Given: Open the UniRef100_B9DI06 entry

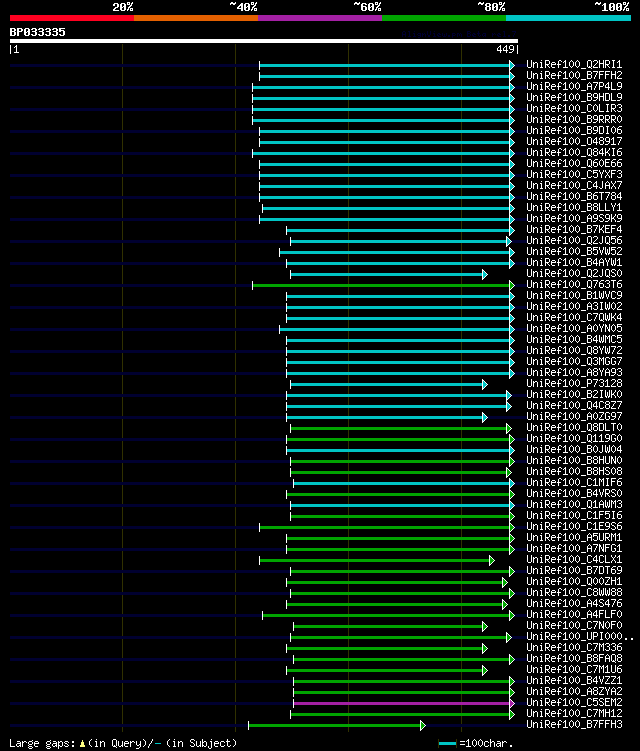Looking at the screenshot, I should tap(574, 130).
